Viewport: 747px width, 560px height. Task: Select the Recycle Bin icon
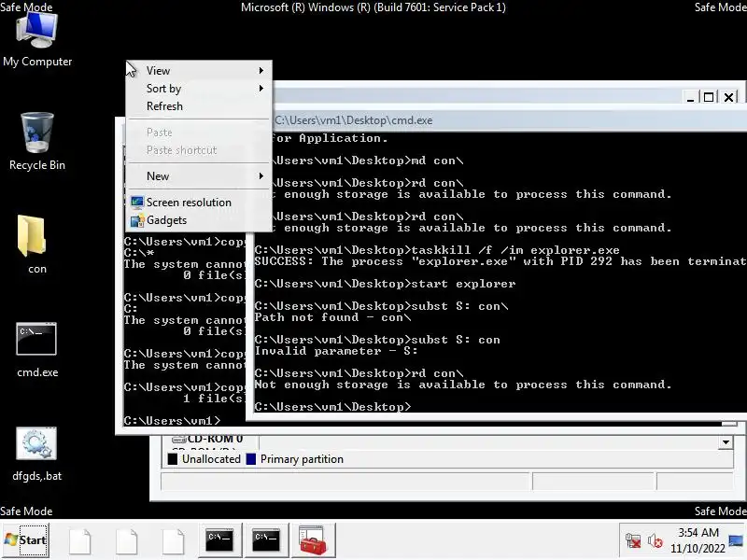point(37,142)
